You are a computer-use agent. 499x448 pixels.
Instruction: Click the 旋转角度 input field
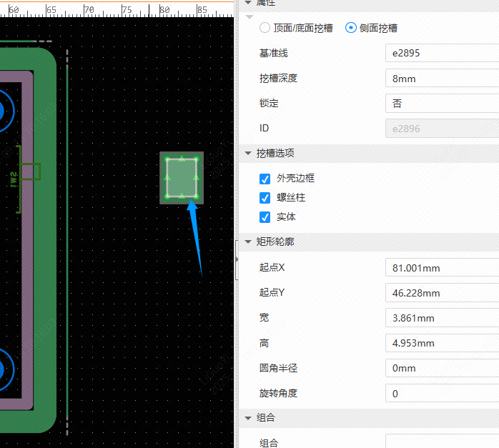click(441, 393)
